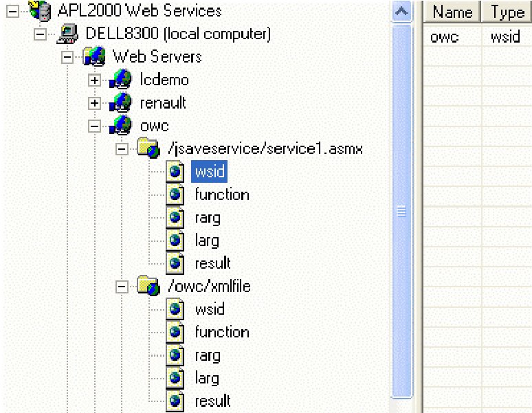Click the result icon under /jsaveservice/service1.asmx
This screenshot has height=413, width=532.
[175, 263]
